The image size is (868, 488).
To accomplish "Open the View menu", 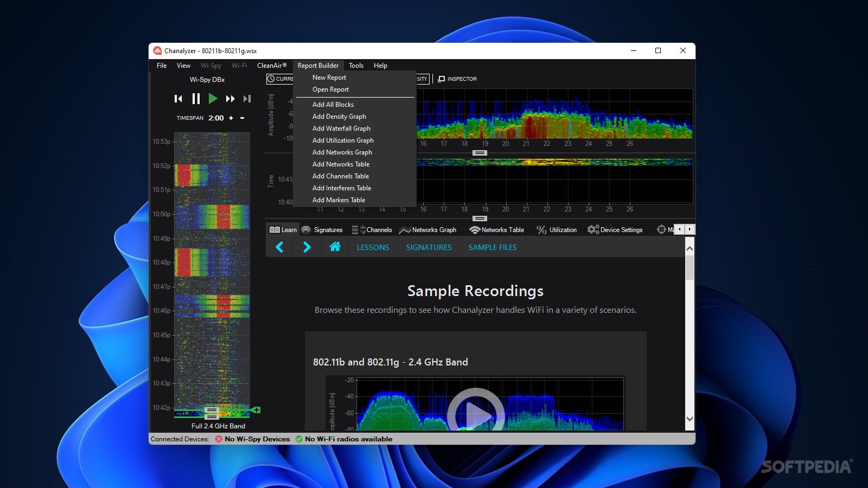I will 183,66.
